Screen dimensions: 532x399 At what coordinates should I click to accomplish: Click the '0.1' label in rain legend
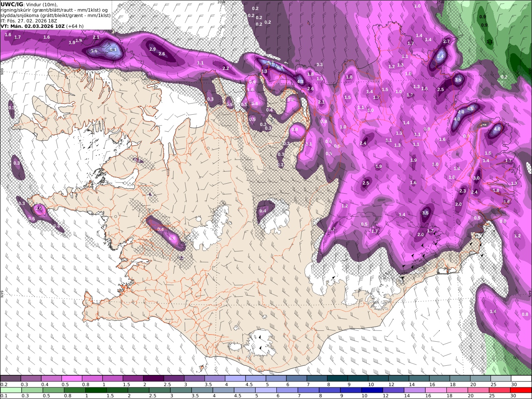coord(4,396)
